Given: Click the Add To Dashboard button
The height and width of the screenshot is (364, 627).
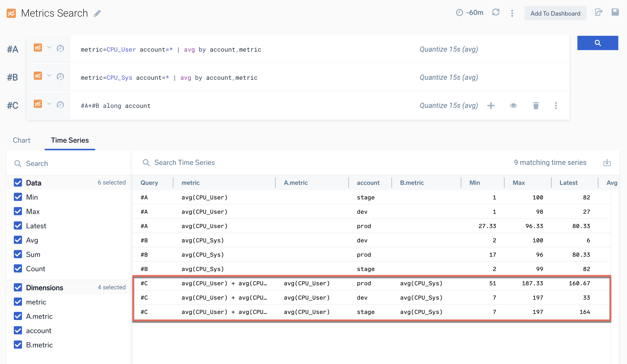Looking at the screenshot, I should tap(555, 14).
